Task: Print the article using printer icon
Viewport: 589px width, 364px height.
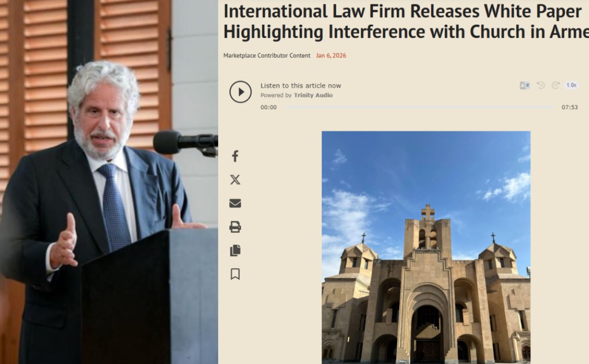Action: tap(235, 227)
